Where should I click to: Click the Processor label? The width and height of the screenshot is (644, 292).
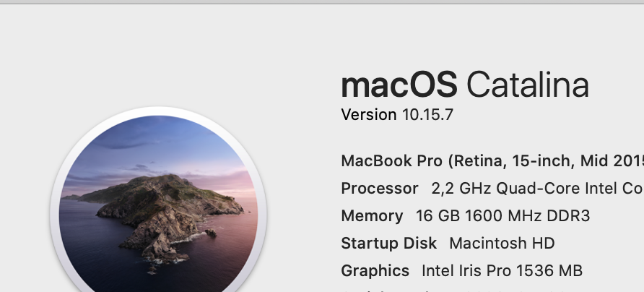379,189
